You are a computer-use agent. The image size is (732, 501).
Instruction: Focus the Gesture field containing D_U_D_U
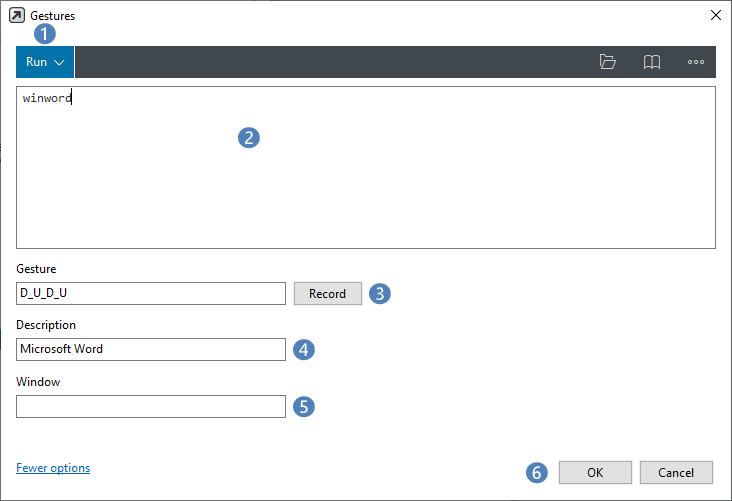(x=151, y=293)
